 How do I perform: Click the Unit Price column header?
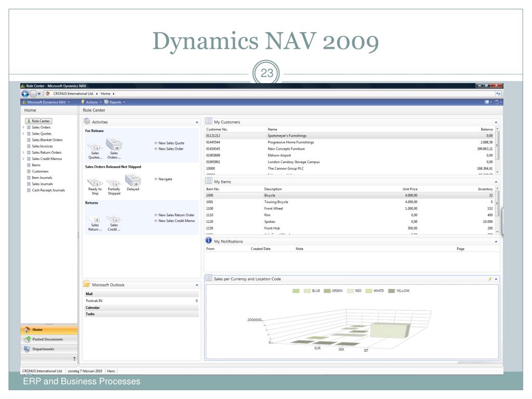[x=410, y=189]
